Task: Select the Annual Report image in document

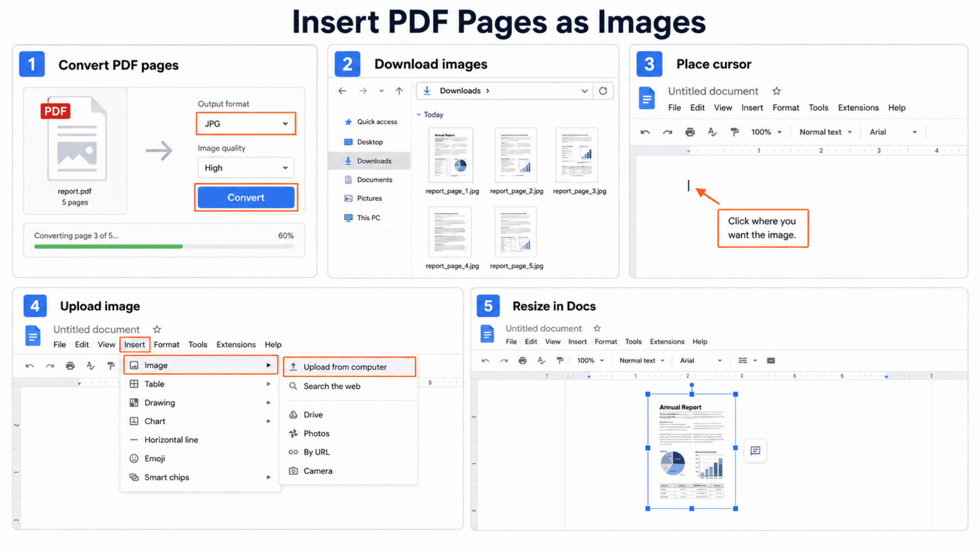Action: click(691, 451)
